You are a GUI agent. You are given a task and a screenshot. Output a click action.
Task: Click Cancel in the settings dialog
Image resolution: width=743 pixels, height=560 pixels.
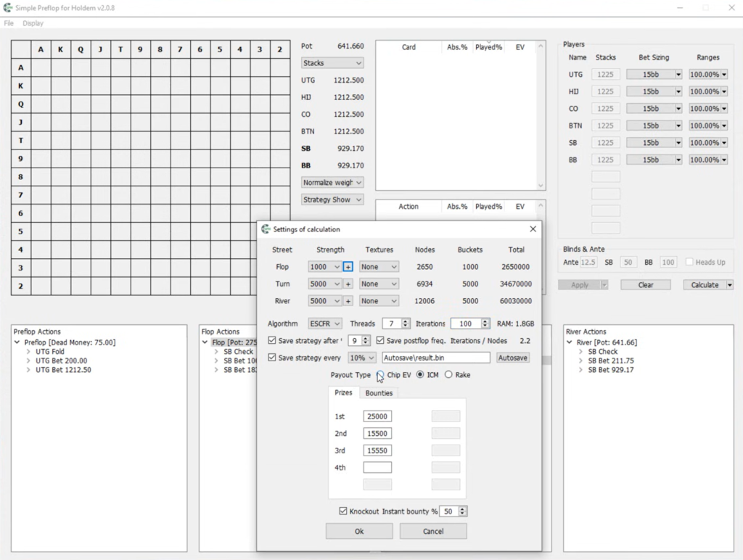433,531
